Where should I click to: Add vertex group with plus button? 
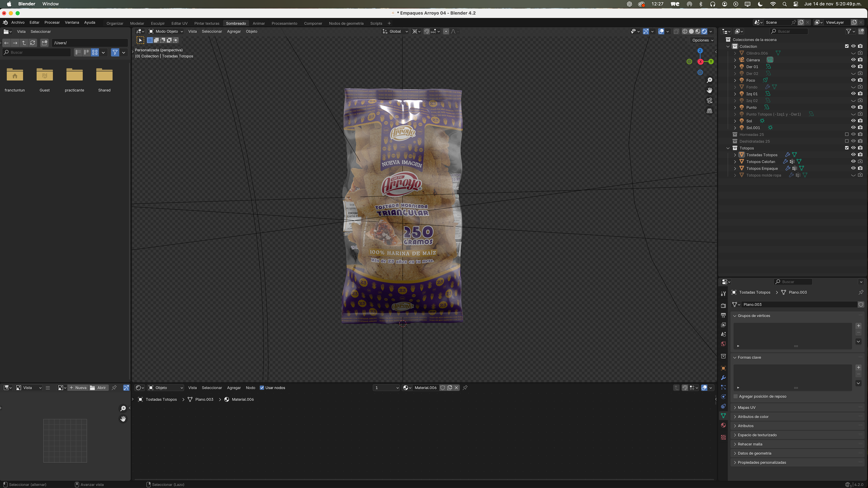[859, 326]
